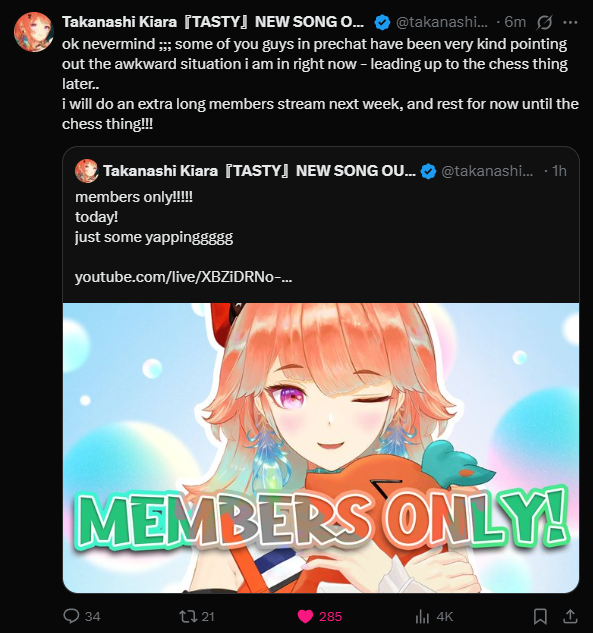The width and height of the screenshot is (593, 633).
Task: Click the quoted post's verified badge
Action: (428, 171)
